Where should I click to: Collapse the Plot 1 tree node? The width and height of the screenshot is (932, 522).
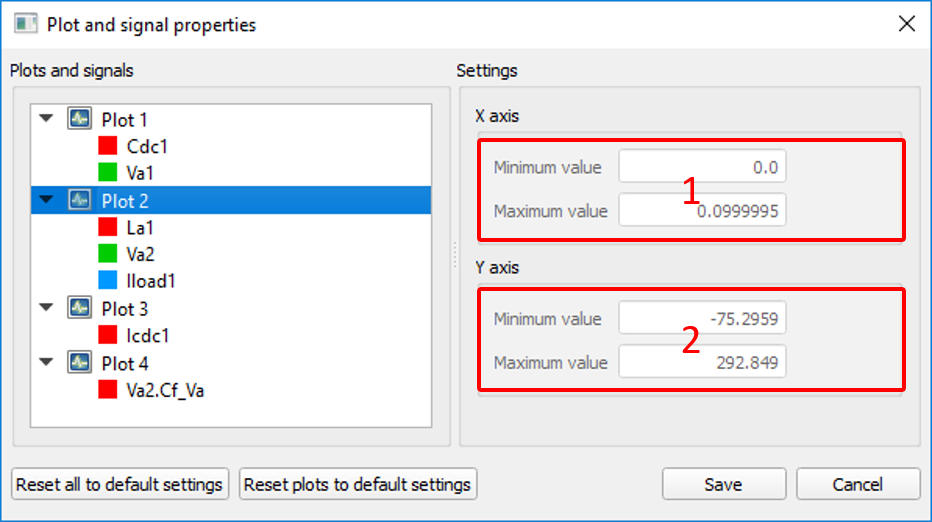46,118
